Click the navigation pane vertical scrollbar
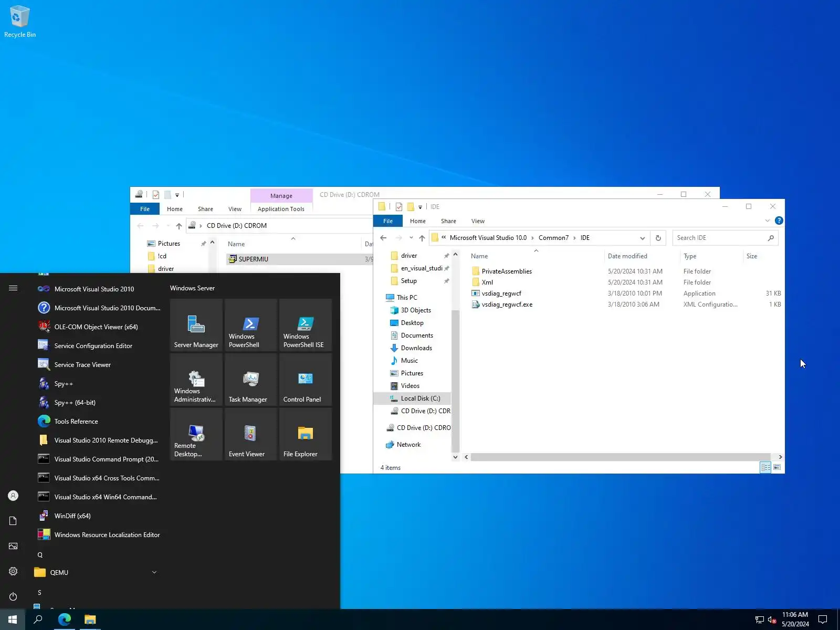This screenshot has height=630, width=840. coord(455,382)
